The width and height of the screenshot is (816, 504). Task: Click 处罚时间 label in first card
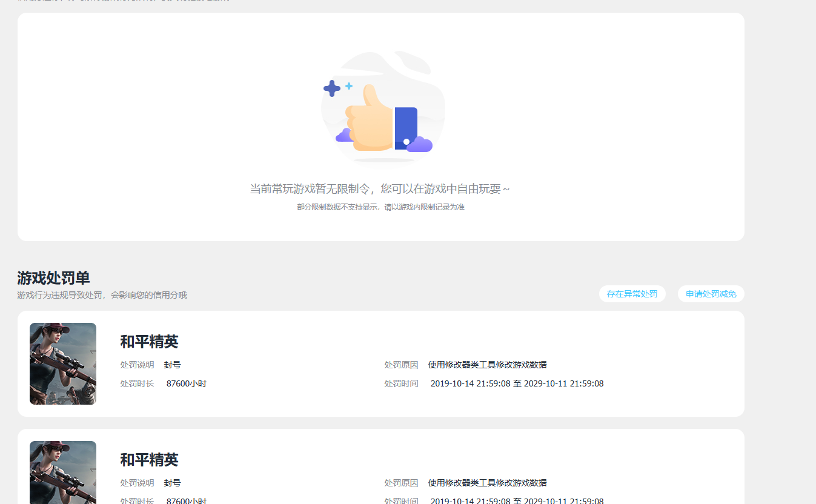(401, 383)
